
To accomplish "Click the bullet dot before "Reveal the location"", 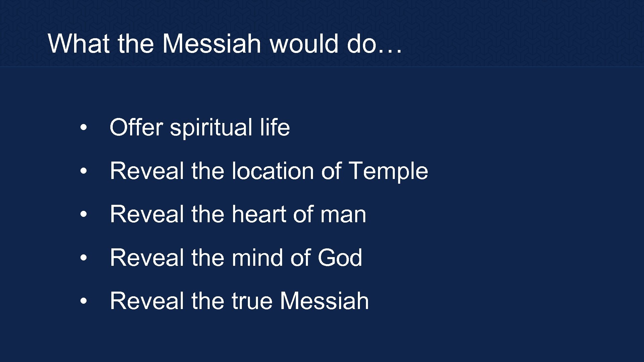I will [x=84, y=171].
